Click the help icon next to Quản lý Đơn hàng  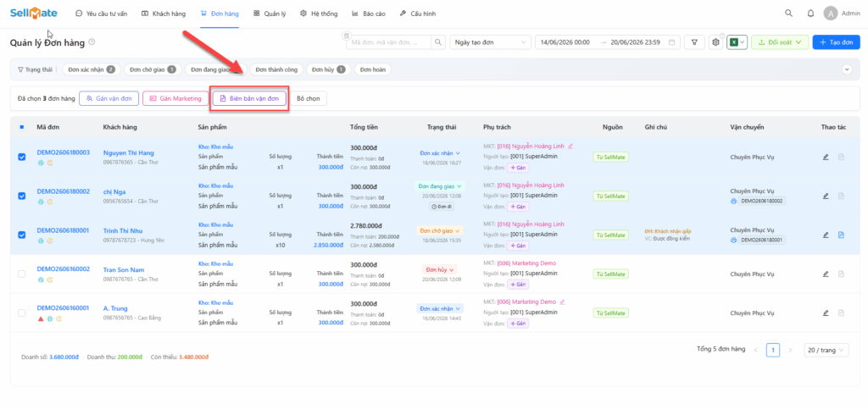click(92, 41)
